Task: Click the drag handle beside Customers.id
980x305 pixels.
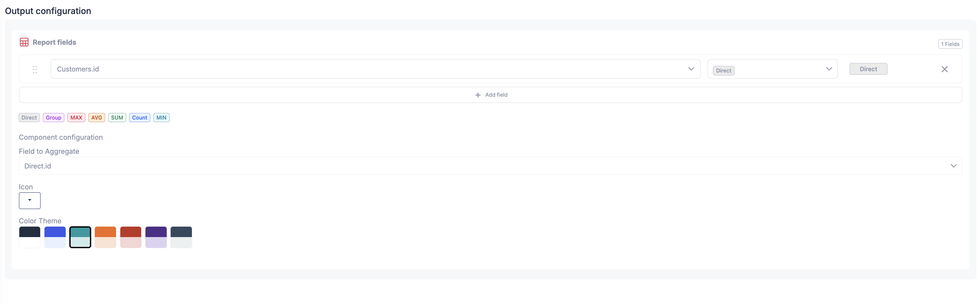Action: point(35,70)
